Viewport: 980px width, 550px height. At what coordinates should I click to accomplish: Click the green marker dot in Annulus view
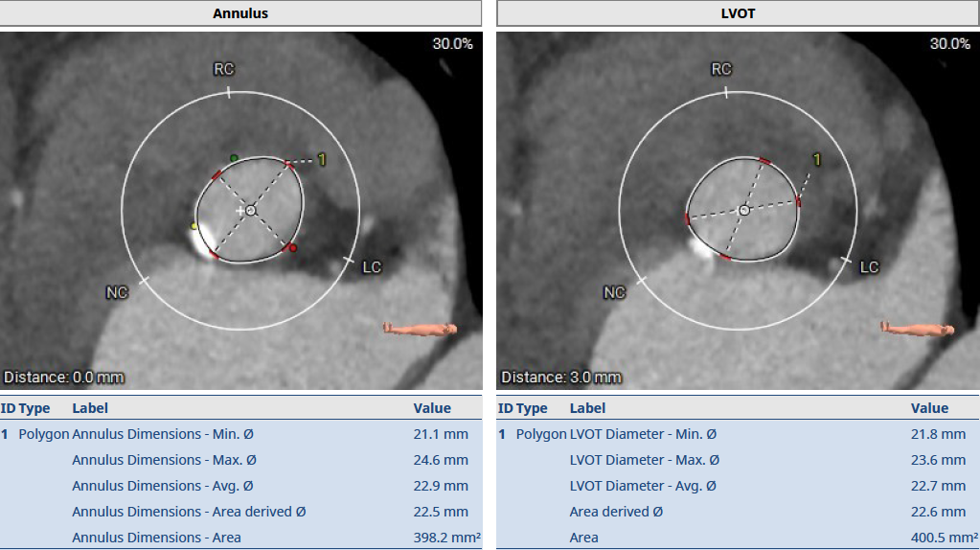pos(233,157)
